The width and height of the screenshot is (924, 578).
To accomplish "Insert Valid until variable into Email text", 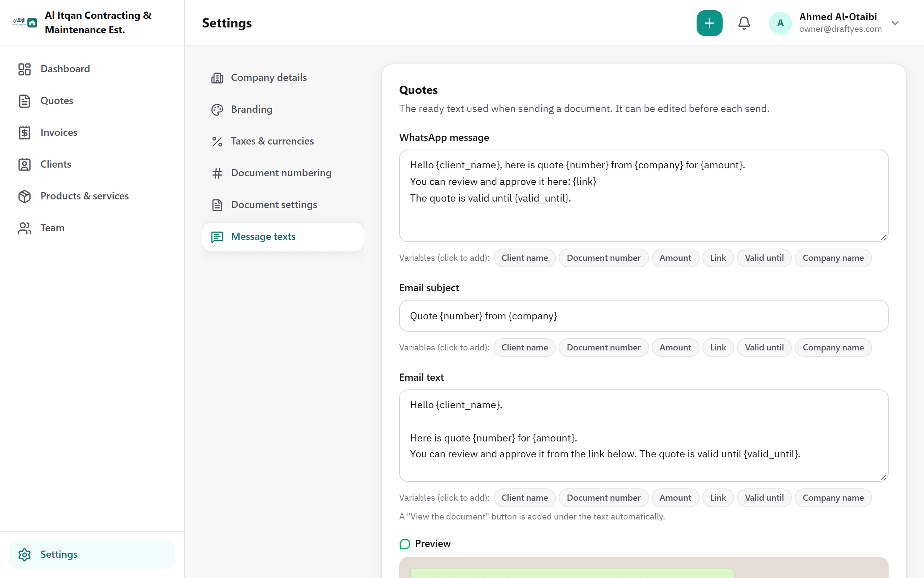I will point(764,498).
